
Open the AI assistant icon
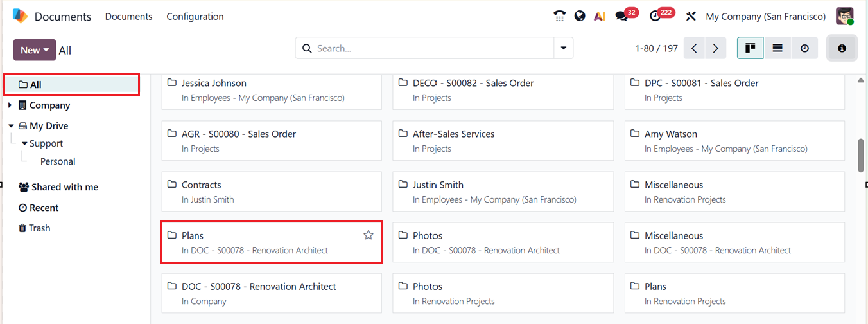[x=600, y=17]
